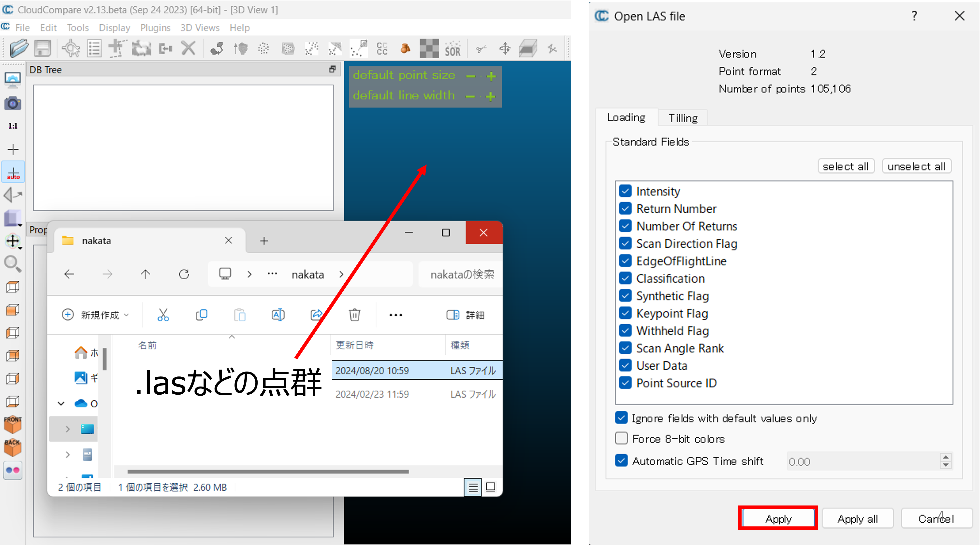Click the SOR filter icon
The width and height of the screenshot is (980, 545).
tap(453, 49)
